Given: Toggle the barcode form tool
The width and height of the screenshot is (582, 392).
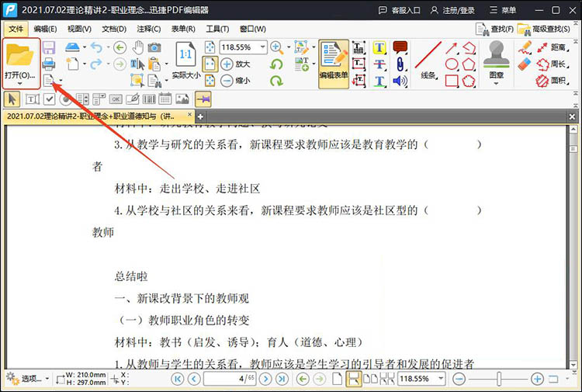Looking at the screenshot, I should pos(149,99).
